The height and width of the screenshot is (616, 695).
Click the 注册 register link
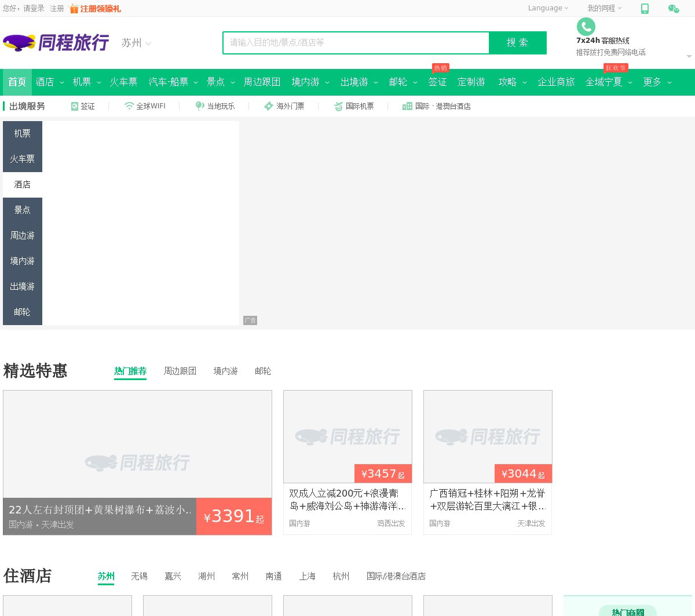click(x=57, y=9)
